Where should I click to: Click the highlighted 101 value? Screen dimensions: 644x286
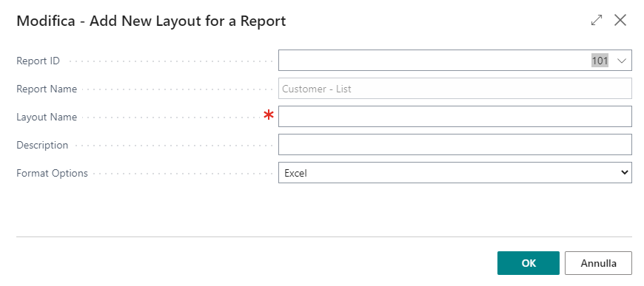[600, 61]
